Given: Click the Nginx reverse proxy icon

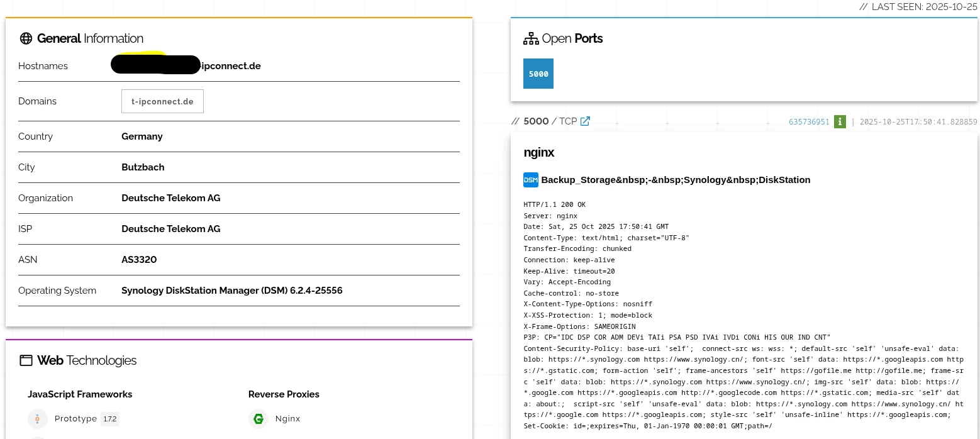Looking at the screenshot, I should (x=259, y=419).
